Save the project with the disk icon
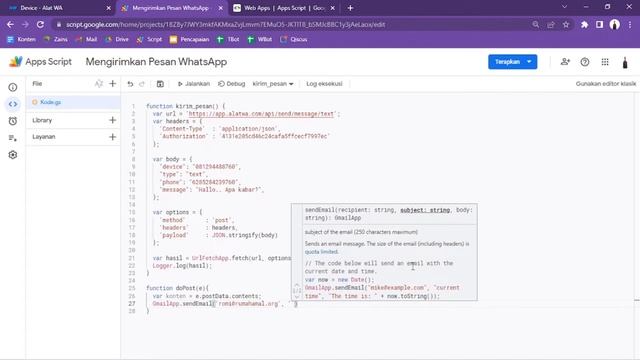 coord(160,84)
